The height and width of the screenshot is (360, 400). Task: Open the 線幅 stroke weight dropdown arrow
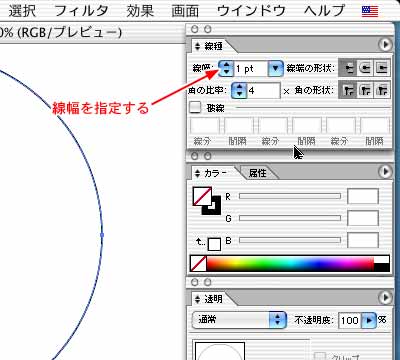275,68
